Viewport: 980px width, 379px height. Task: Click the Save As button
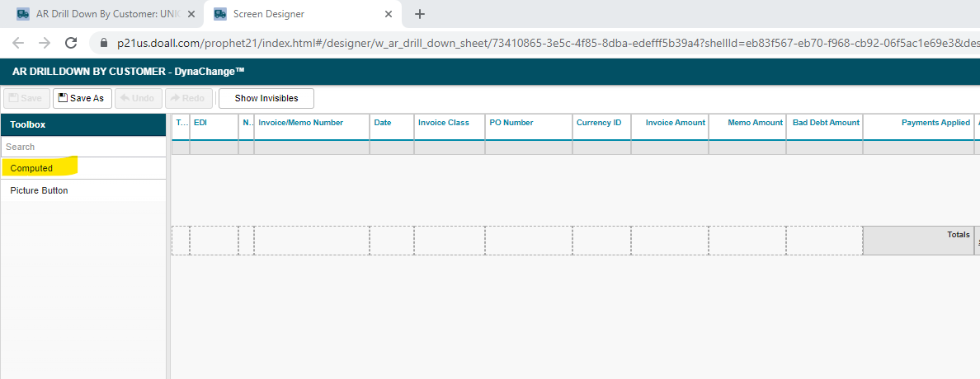point(82,98)
